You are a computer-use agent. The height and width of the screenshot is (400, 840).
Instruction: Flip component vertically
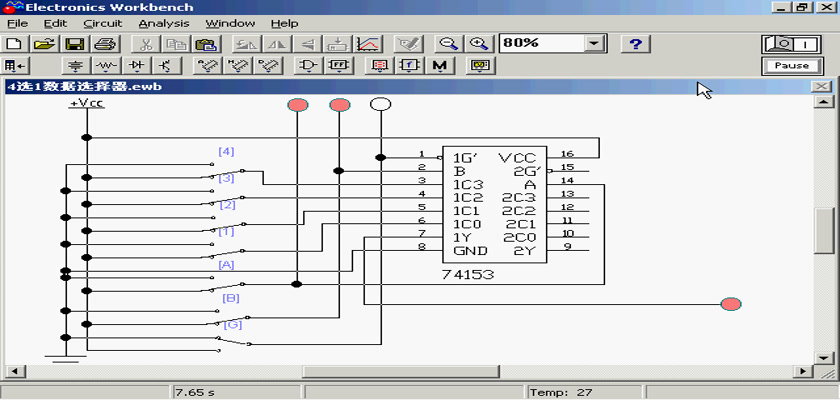[308, 44]
